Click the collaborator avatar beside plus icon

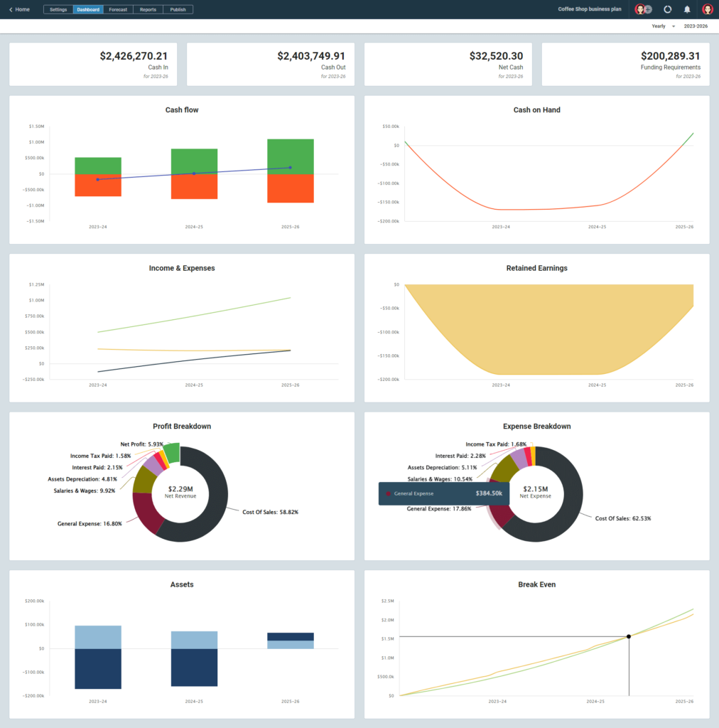click(639, 9)
